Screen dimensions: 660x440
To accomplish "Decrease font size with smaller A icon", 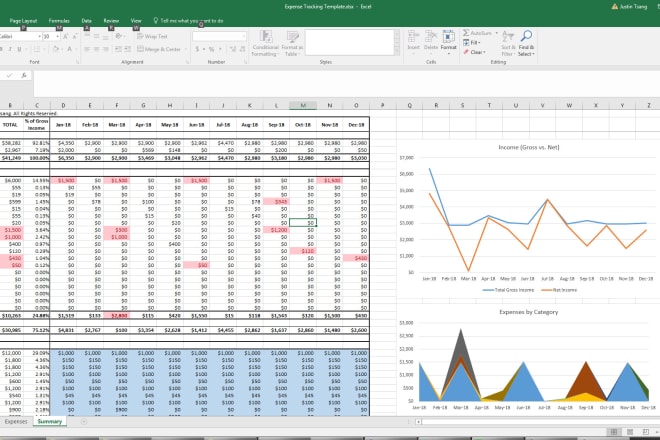I will click(x=75, y=37).
